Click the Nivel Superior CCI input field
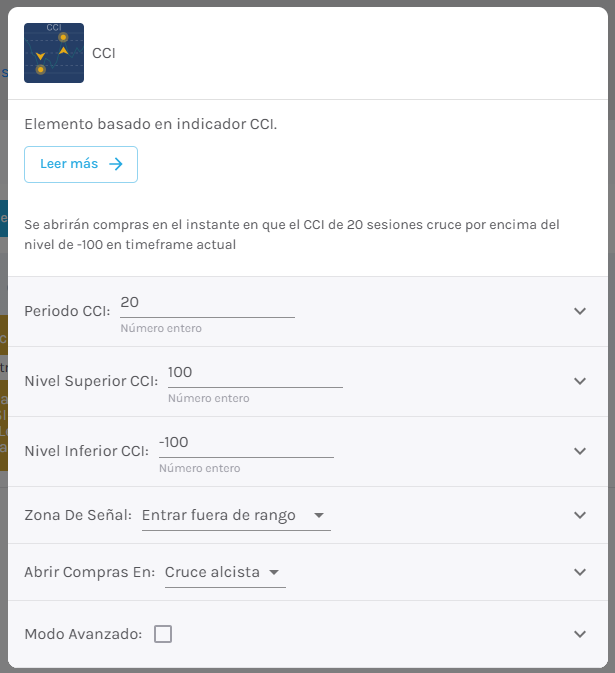 pos(255,375)
